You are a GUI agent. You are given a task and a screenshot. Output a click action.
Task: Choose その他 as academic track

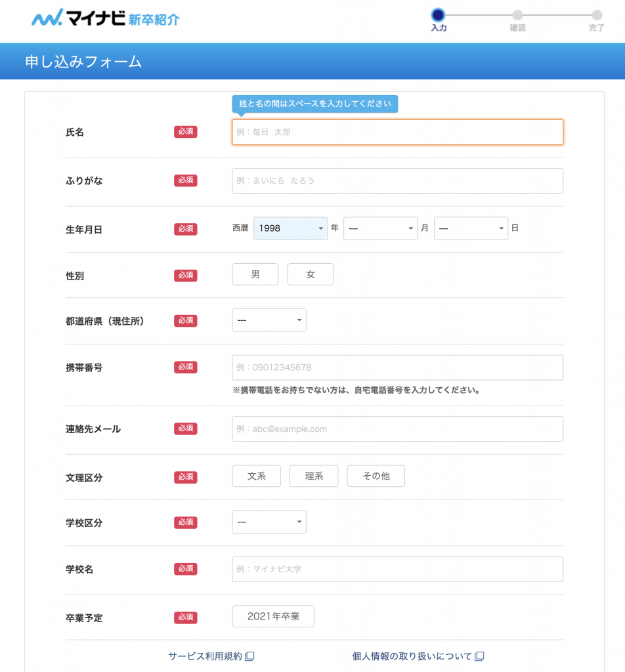[376, 476]
